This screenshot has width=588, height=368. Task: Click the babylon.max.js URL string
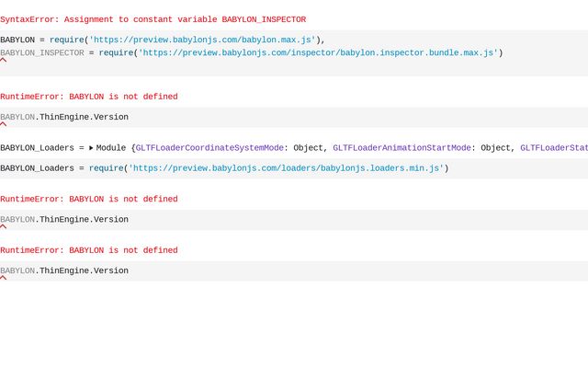(202, 40)
